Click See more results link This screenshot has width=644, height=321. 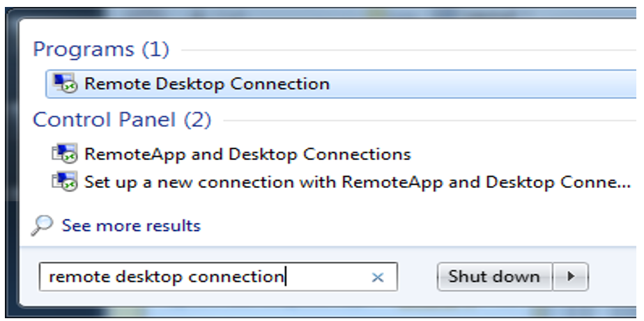click(x=131, y=226)
